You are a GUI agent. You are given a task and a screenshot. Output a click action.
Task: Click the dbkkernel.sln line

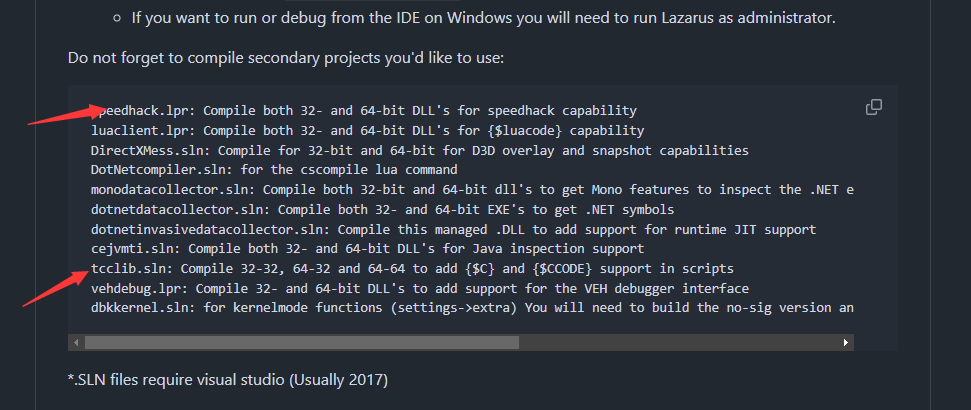(471, 308)
